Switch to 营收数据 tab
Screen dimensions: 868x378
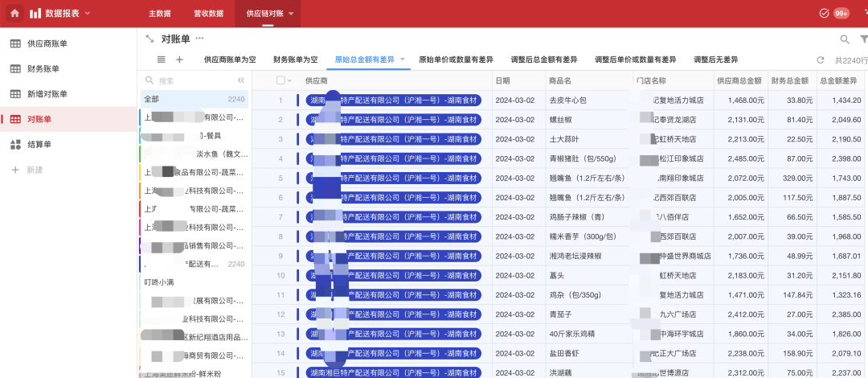209,14
